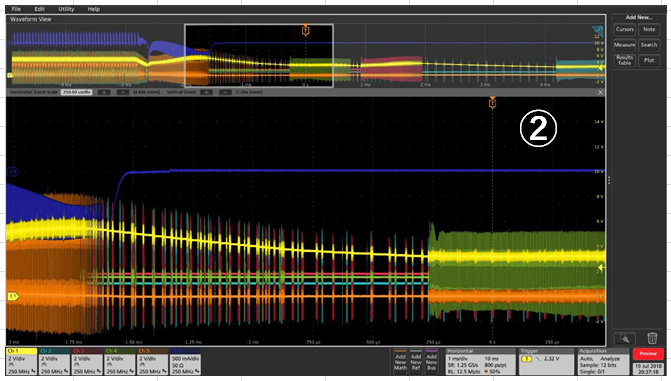Toggle the Ch 1 channel badge
This screenshot has height=381, width=671.
click(x=22, y=362)
